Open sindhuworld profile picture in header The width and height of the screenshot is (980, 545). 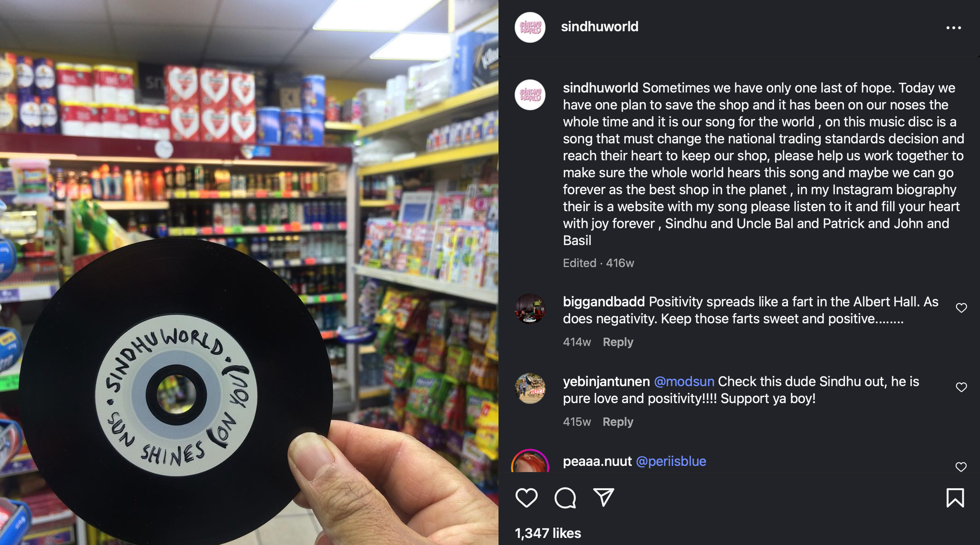point(530,27)
